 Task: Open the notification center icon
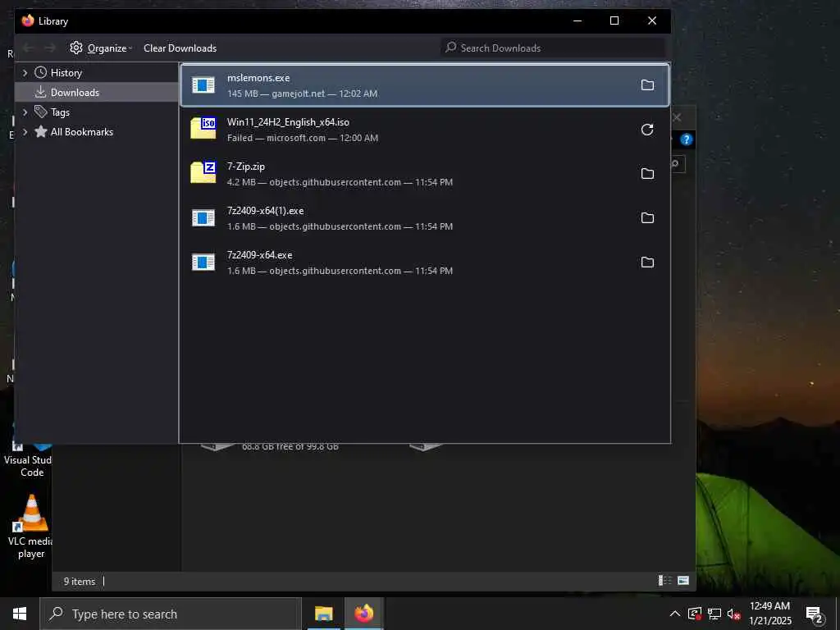(x=815, y=614)
